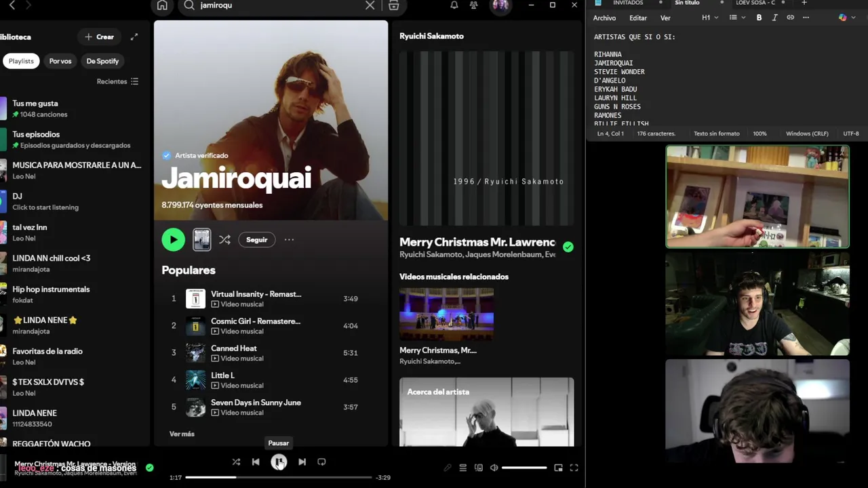Play Virtual Insanity track row
This screenshot has height=488, width=868.
(x=270, y=298)
